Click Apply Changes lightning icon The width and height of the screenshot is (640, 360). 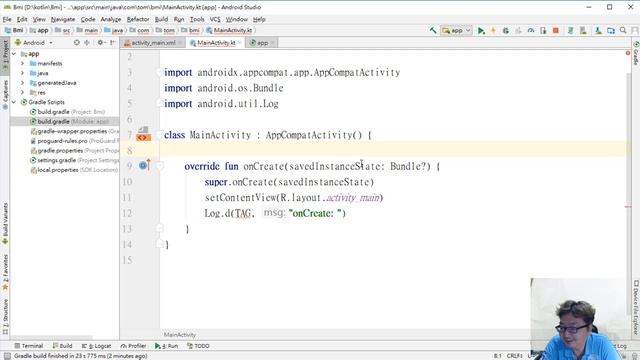(493, 31)
